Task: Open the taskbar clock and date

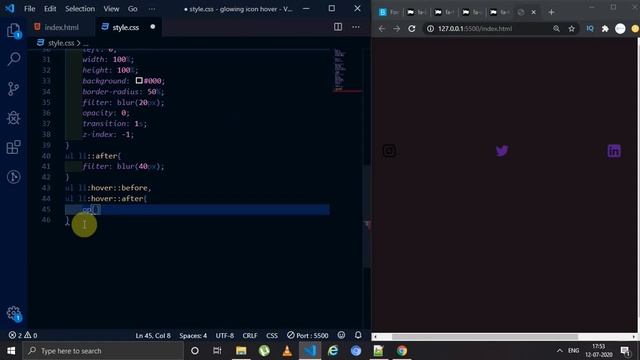Action: coord(599,351)
